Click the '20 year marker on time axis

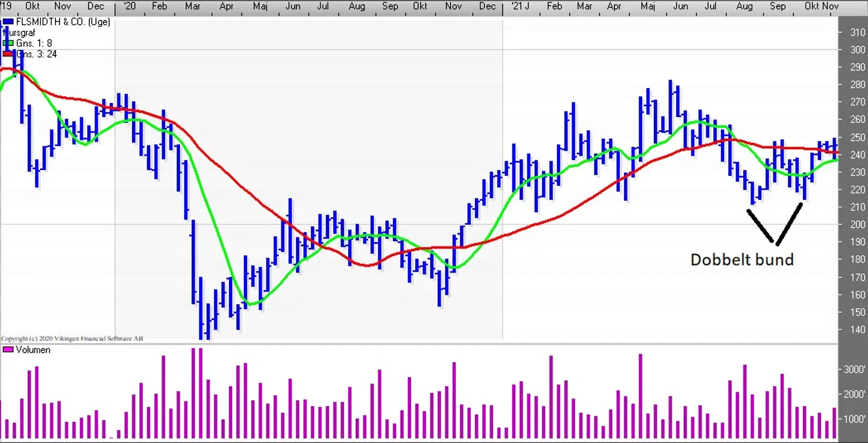(x=128, y=6)
